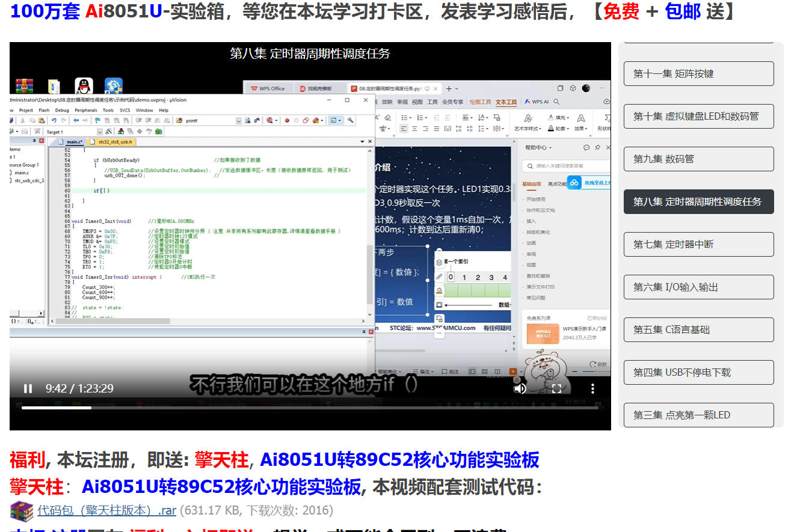Start WPS slideshow from status bar
This screenshot has height=532, width=809.
(513, 371)
